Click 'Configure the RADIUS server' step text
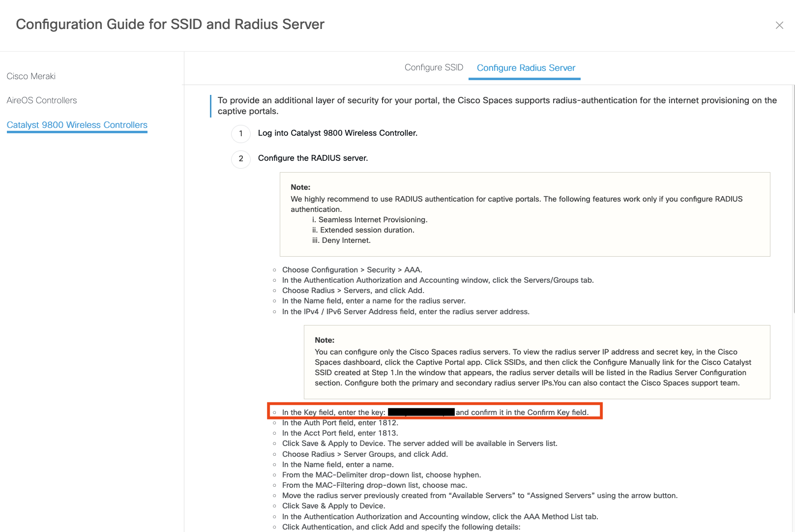The image size is (795, 532). click(x=313, y=158)
